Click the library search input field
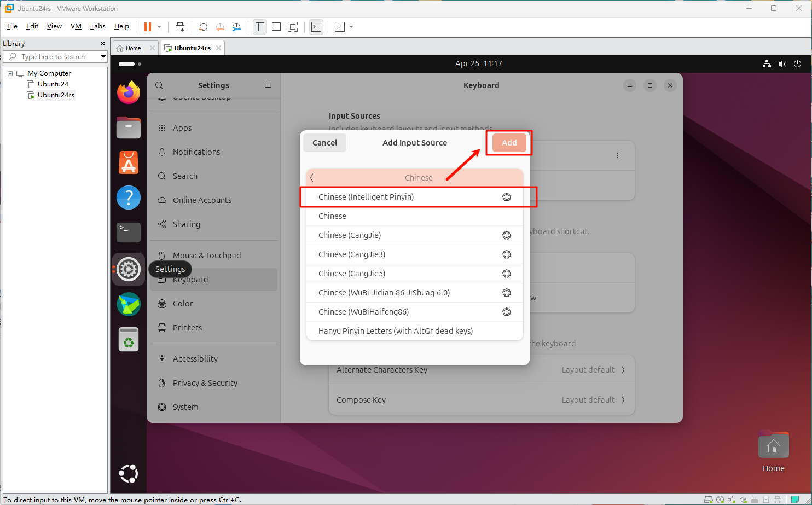Screen dimensions: 812x505 (55, 56)
